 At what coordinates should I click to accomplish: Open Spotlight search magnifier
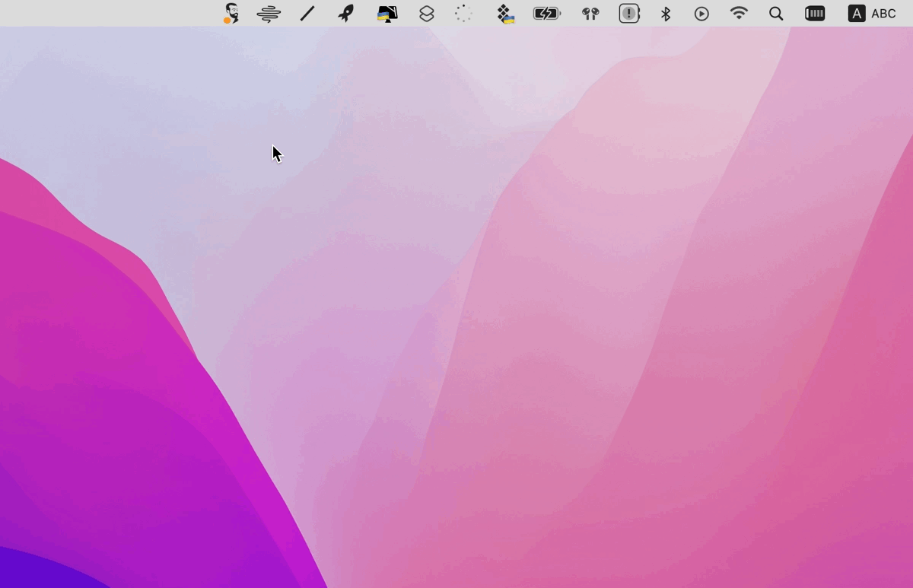[776, 14]
